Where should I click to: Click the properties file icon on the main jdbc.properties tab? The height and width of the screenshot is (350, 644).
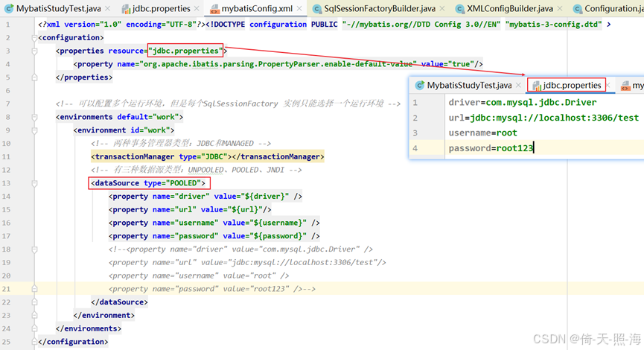coord(126,9)
